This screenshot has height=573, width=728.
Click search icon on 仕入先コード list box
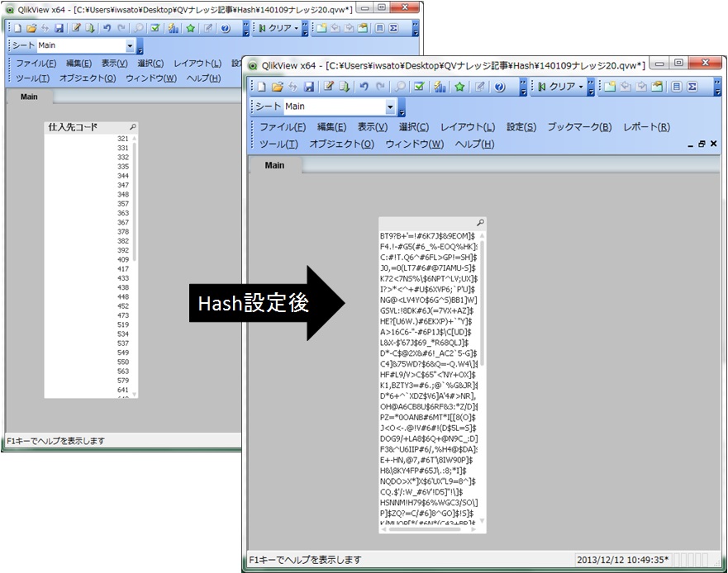coord(133,126)
